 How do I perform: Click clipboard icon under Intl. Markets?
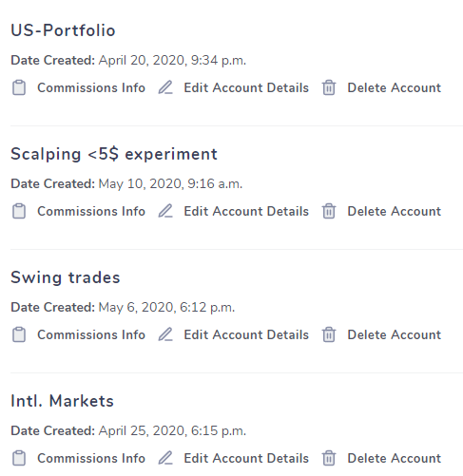[19, 458]
